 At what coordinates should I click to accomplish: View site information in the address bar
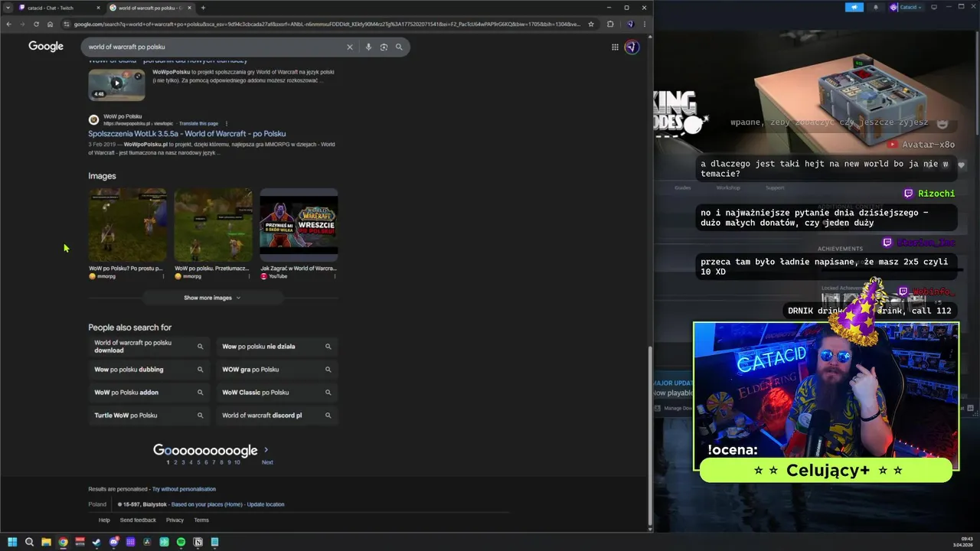(67, 24)
